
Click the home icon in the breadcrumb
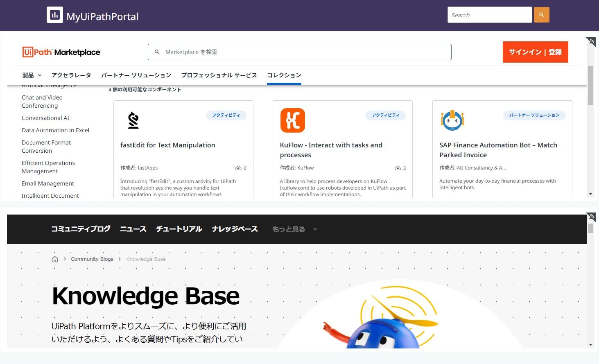54,259
